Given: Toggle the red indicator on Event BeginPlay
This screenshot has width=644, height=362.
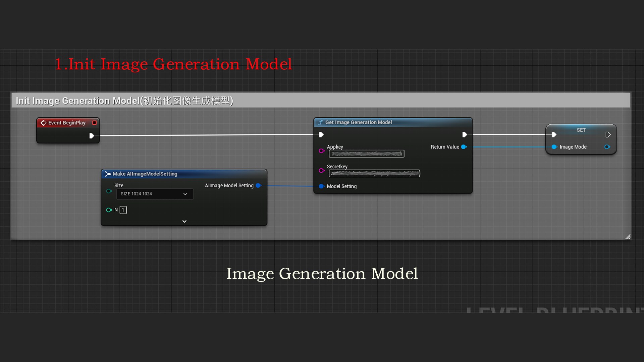Looking at the screenshot, I should pyautogui.click(x=94, y=123).
